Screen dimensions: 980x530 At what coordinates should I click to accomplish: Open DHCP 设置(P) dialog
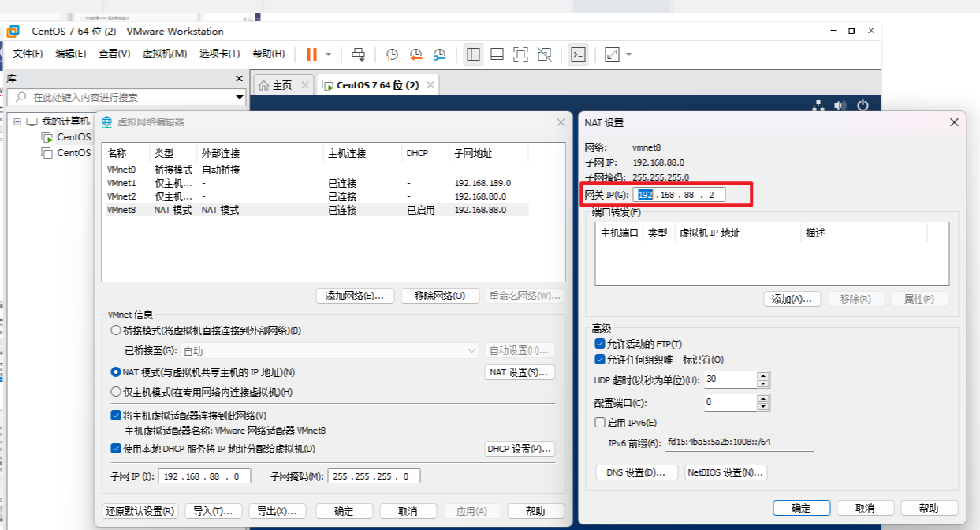519,448
